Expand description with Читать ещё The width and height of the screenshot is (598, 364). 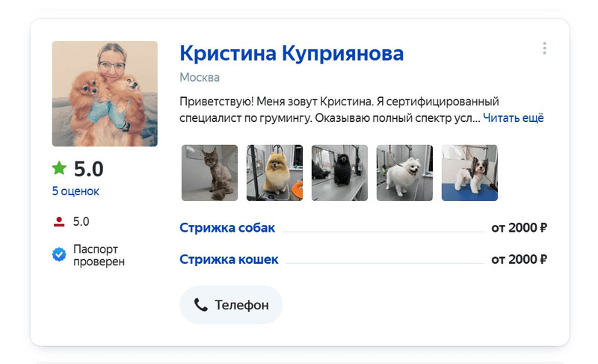514,118
